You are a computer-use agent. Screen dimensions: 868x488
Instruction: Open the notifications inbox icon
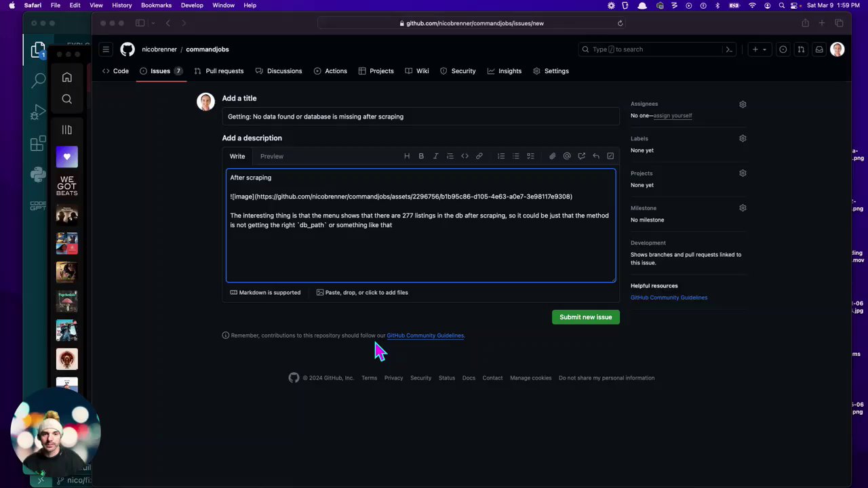tap(819, 49)
